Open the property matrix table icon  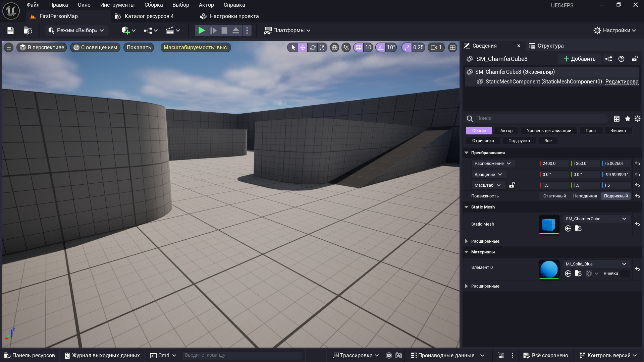[616, 119]
